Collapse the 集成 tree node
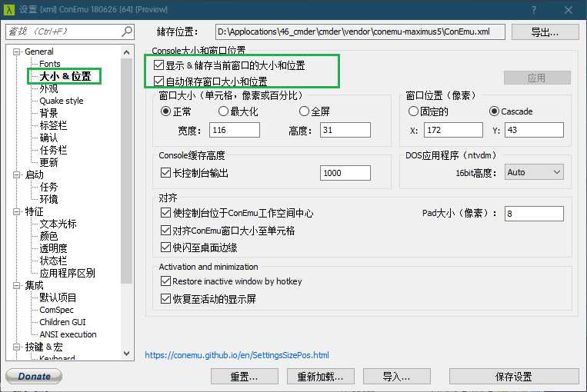The height and width of the screenshot is (392, 587). (16, 285)
